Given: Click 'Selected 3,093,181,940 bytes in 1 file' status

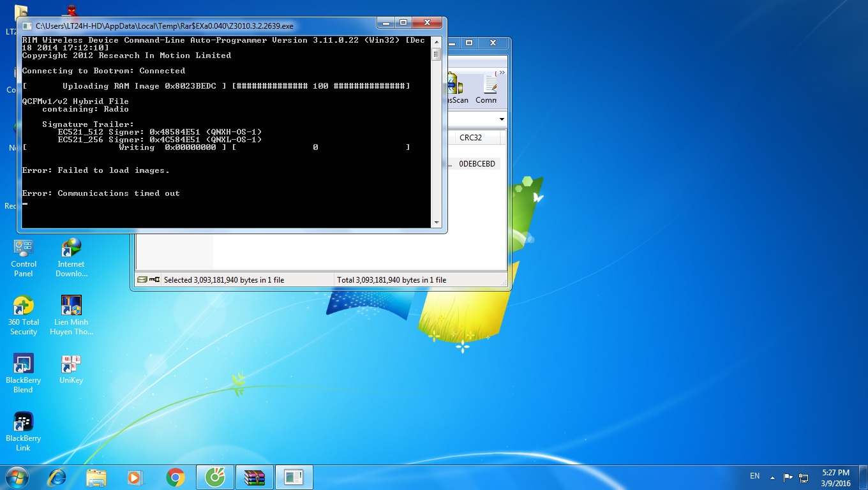Looking at the screenshot, I should (224, 279).
